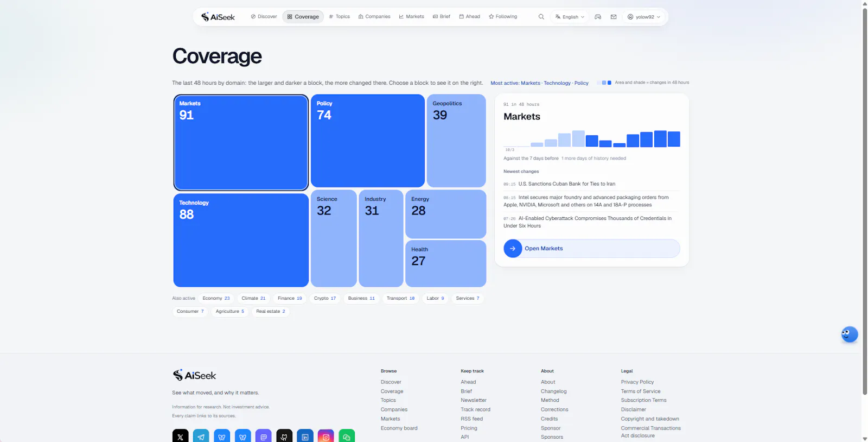The width and height of the screenshot is (868, 442).
Task: Click the floating blue smiley assistant bubble
Action: click(849, 334)
